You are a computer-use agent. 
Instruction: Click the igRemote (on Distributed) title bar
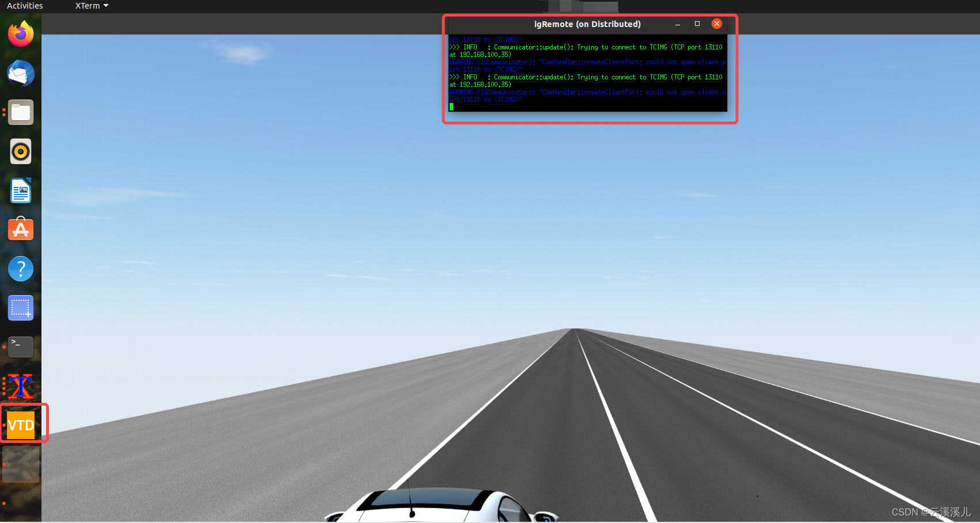click(x=587, y=24)
